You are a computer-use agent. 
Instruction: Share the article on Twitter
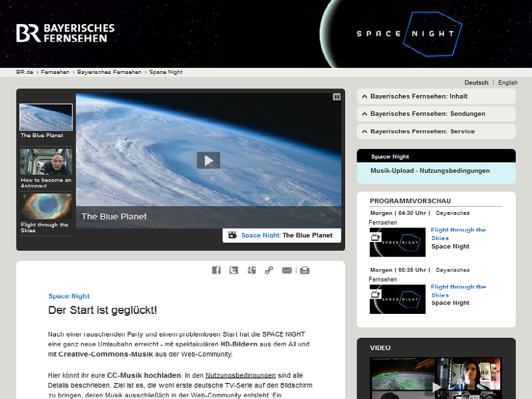[234, 270]
